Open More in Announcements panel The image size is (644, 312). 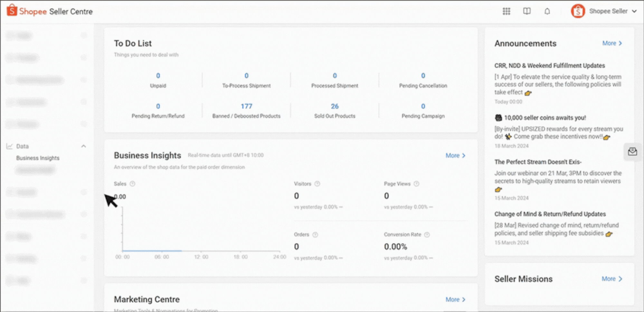click(x=612, y=43)
